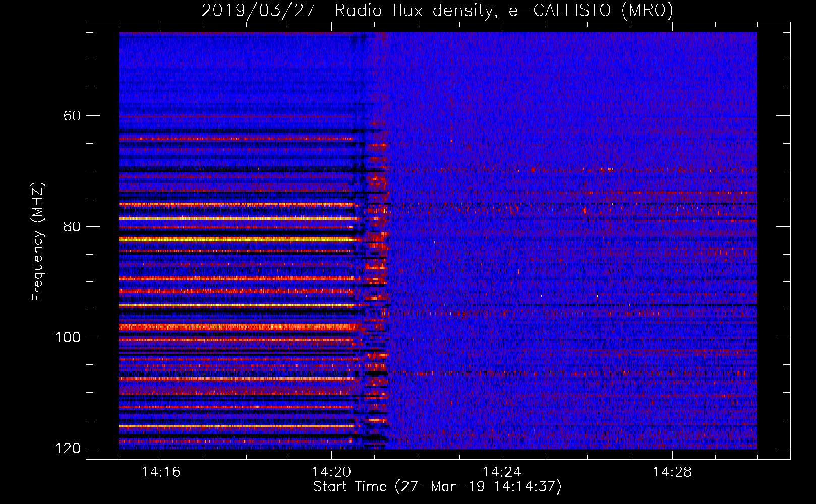
Task: Click the 14:24 time tick label
Action: [502, 472]
